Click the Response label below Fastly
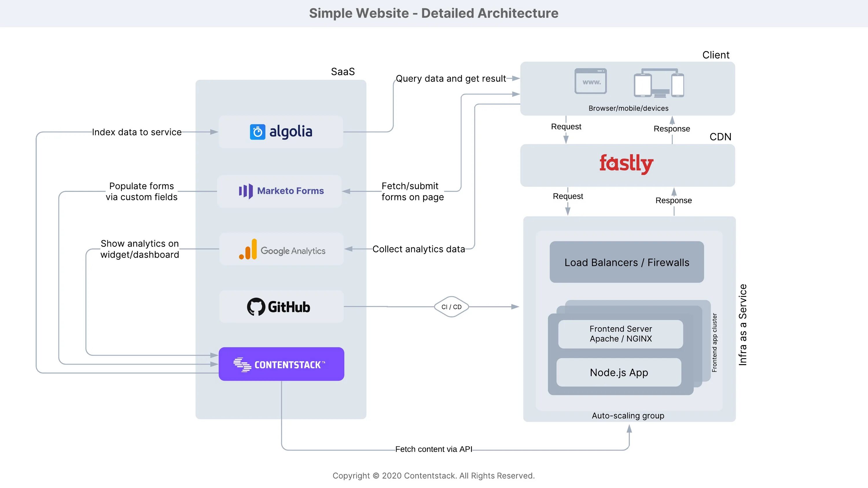Viewport: 868px width, 488px height. click(x=674, y=200)
